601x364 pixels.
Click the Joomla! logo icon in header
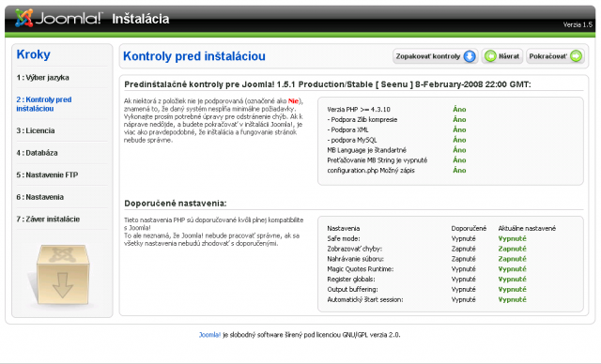(x=24, y=18)
